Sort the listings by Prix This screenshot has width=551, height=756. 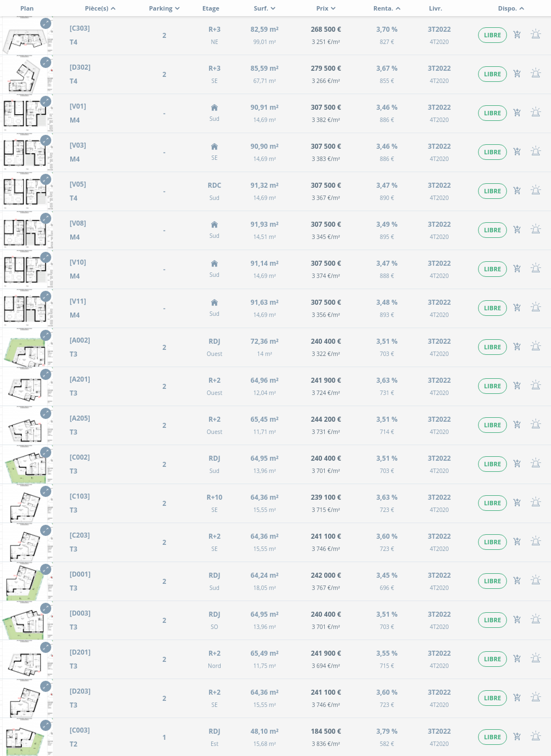click(x=326, y=8)
